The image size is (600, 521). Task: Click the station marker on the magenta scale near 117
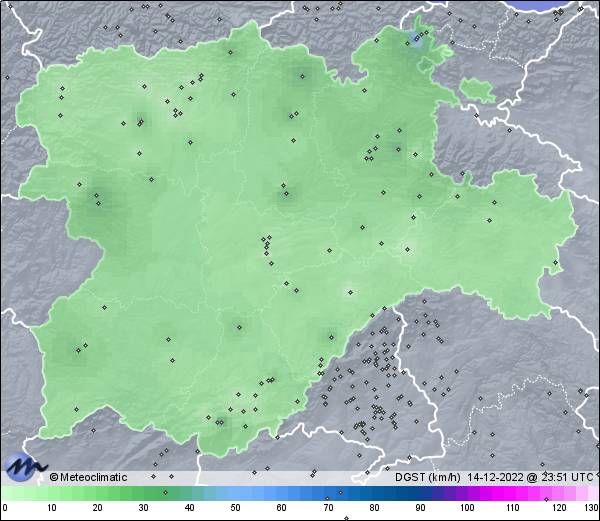[x=546, y=499]
